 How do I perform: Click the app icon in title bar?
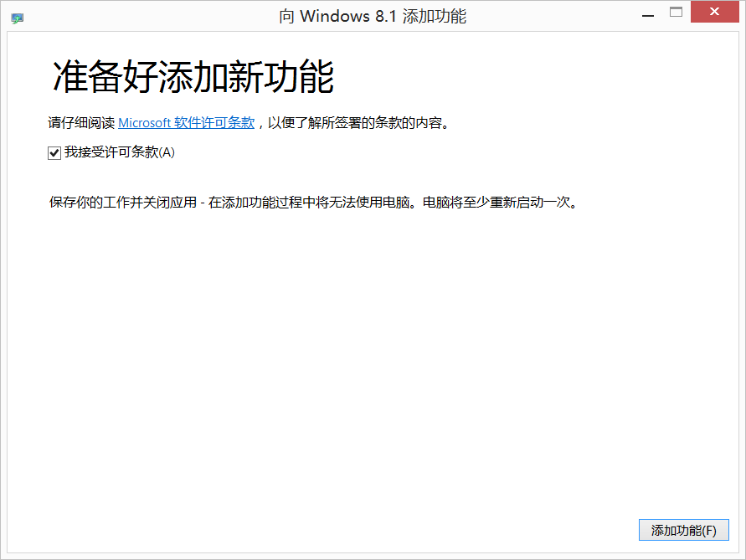click(17, 18)
